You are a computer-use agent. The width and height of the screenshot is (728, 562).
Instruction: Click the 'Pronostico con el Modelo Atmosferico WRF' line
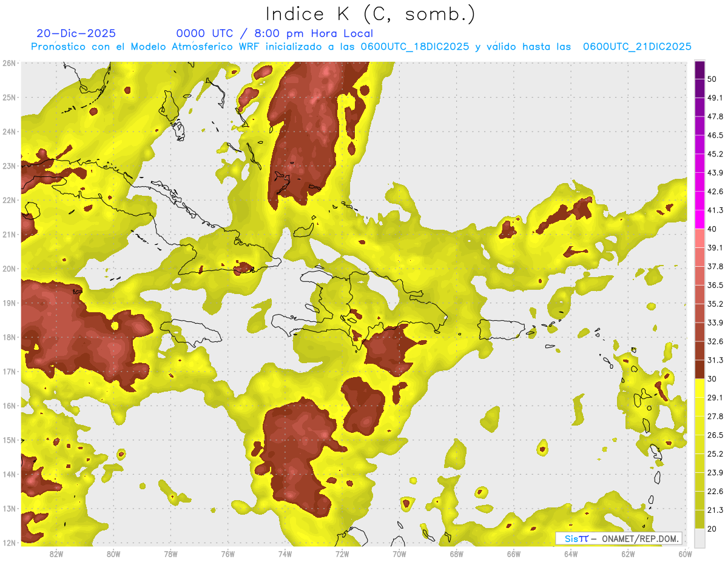[361, 46]
